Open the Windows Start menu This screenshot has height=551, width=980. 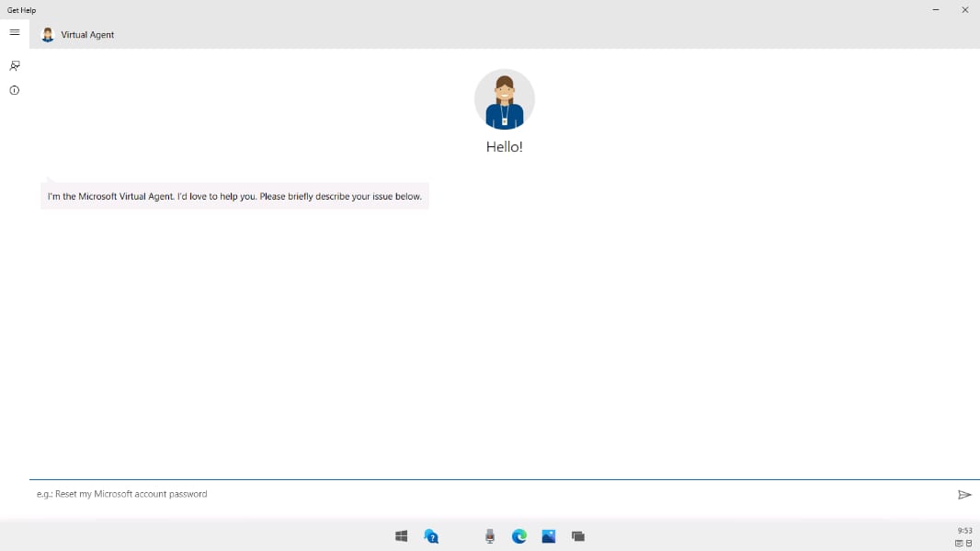(401, 536)
